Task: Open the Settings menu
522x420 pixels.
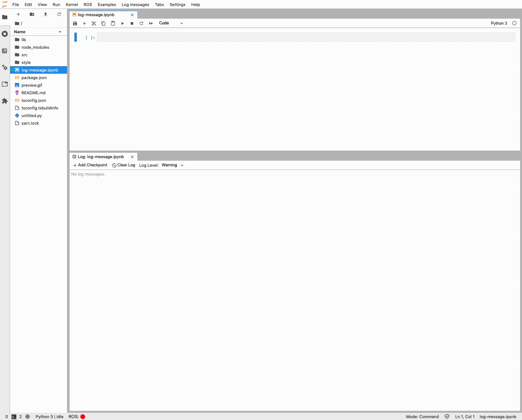Action: pos(177,4)
